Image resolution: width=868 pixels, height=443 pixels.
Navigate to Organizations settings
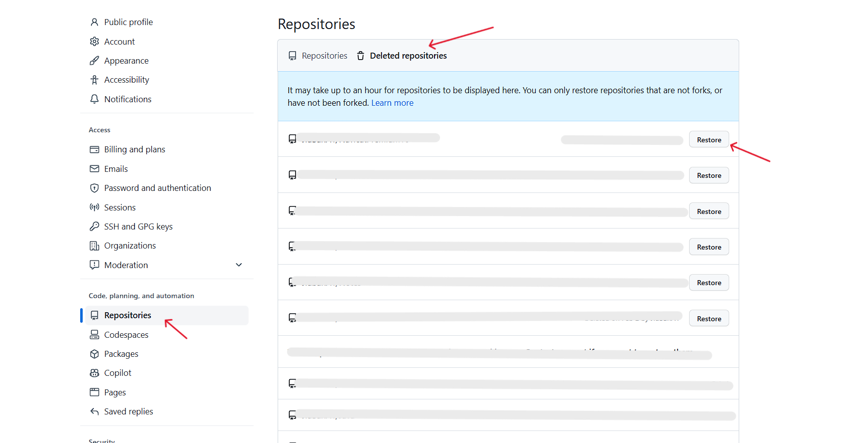[x=130, y=246]
